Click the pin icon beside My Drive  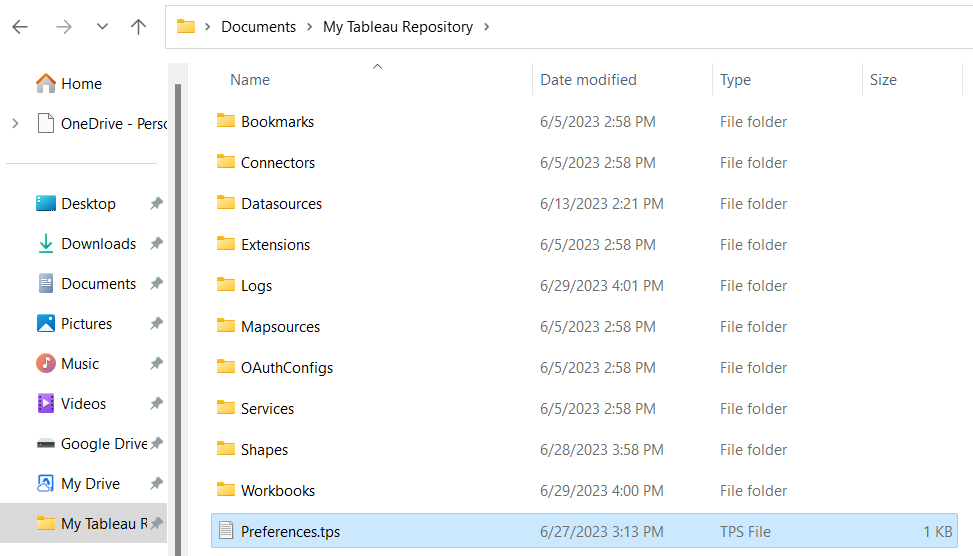[x=156, y=483]
